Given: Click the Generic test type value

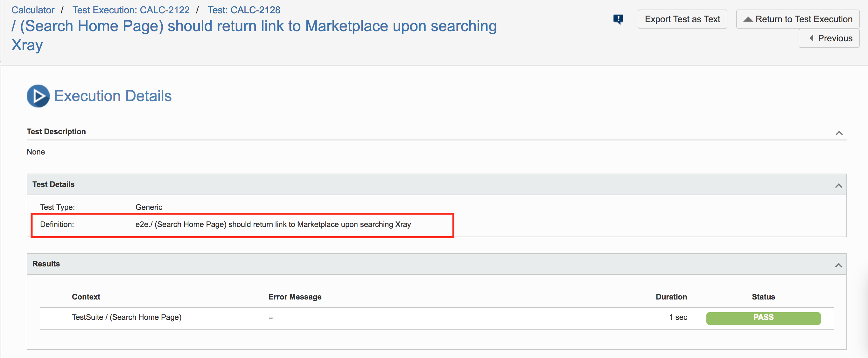Looking at the screenshot, I should pos(149,207).
